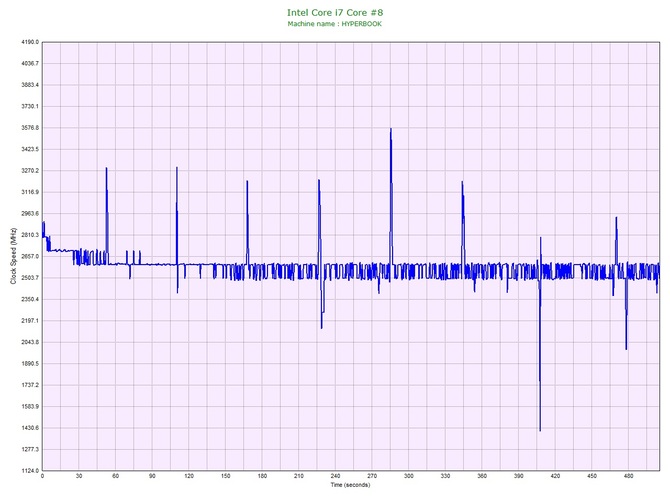This screenshot has width=670, height=502.
Task: Click the 1737.2 y-axis value
Action: click(30, 385)
